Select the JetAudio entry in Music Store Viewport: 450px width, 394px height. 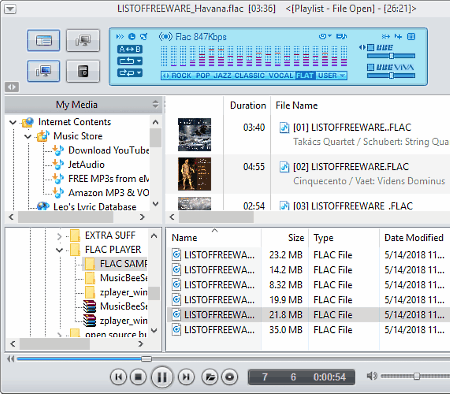point(86,165)
